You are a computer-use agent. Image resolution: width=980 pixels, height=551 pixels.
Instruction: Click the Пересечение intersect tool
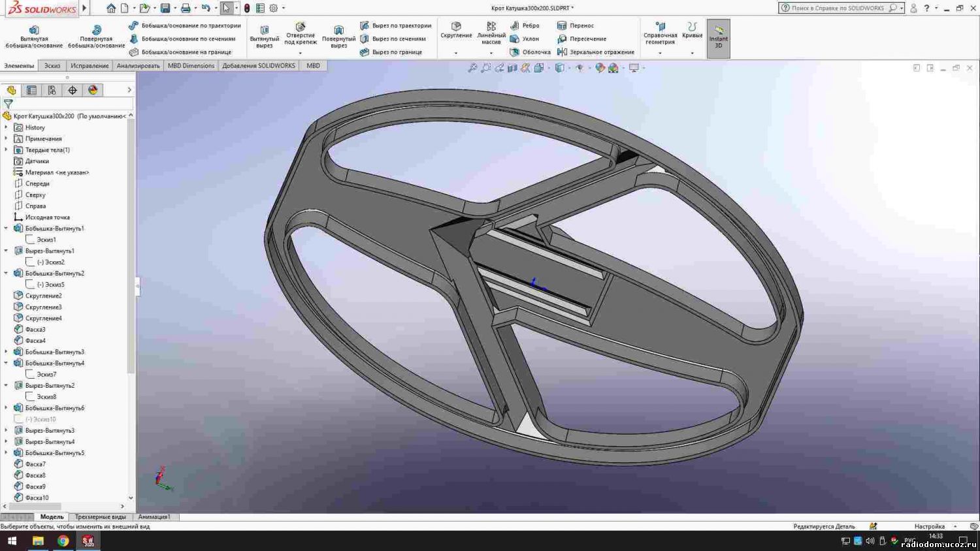(x=581, y=39)
